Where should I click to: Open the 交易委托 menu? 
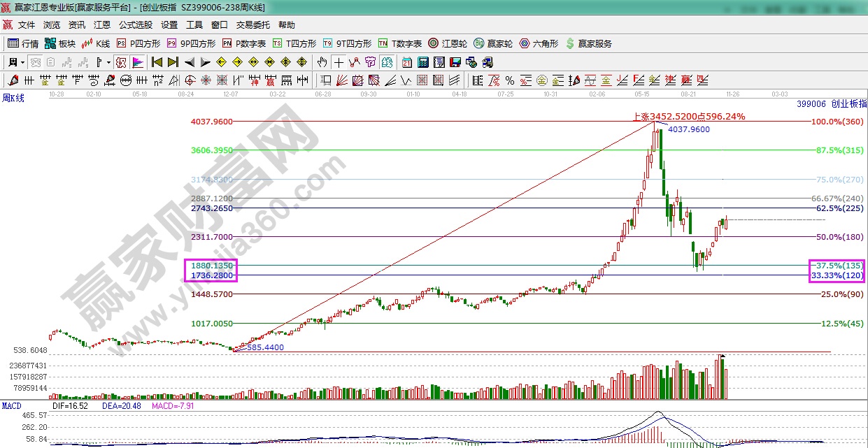[x=252, y=24]
